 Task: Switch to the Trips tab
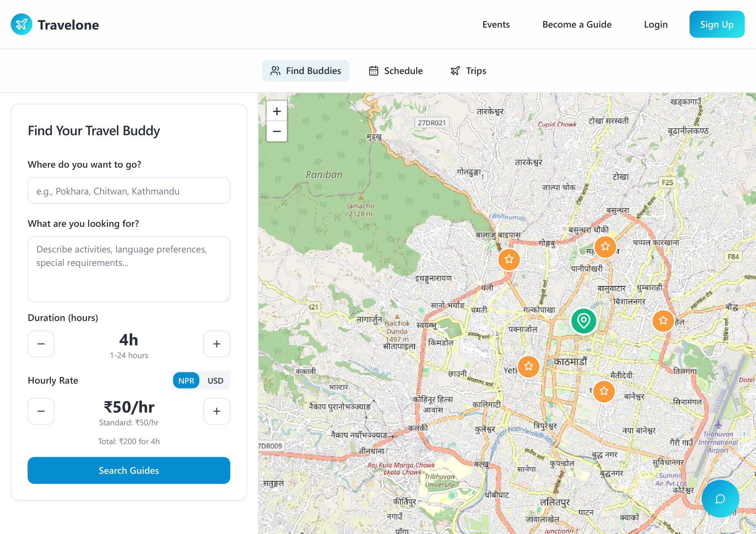(468, 71)
